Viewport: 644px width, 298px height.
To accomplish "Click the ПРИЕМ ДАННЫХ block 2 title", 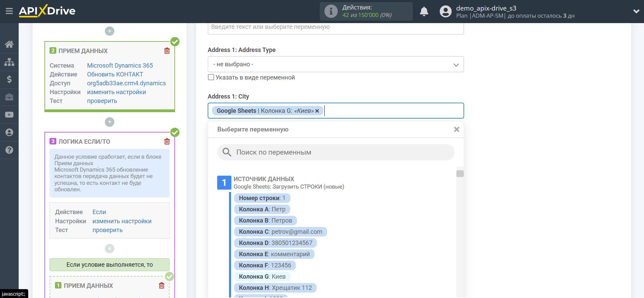I will click(83, 51).
